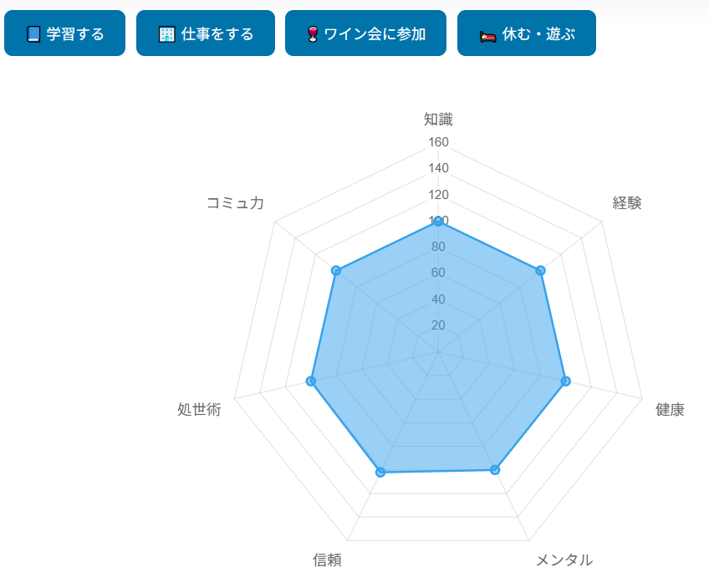Click the 健康 axis label

tap(670, 409)
